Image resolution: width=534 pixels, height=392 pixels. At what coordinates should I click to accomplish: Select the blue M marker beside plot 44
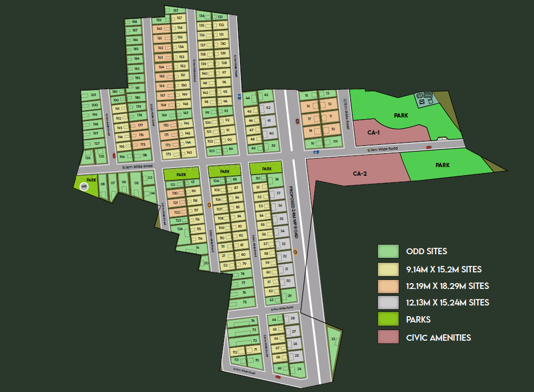(x=239, y=97)
